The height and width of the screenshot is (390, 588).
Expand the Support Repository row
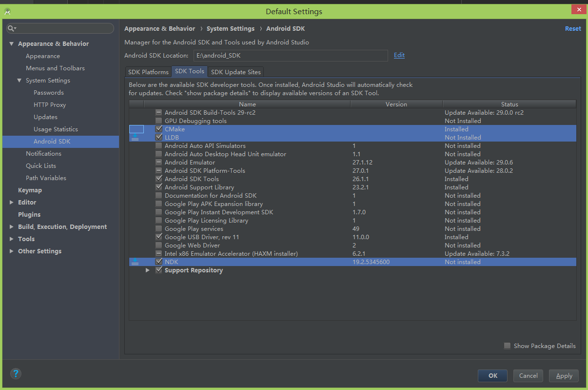(148, 270)
